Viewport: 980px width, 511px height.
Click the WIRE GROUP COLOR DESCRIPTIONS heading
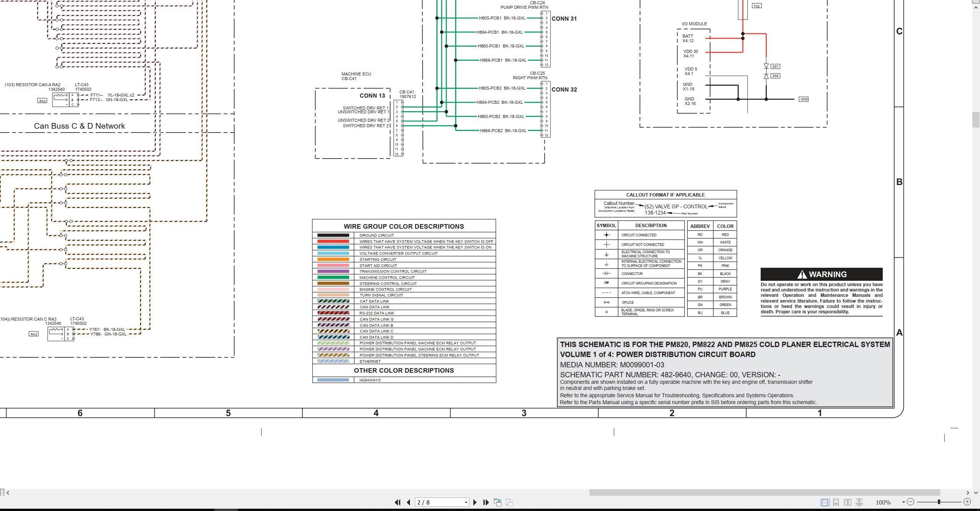pyautogui.click(x=403, y=226)
